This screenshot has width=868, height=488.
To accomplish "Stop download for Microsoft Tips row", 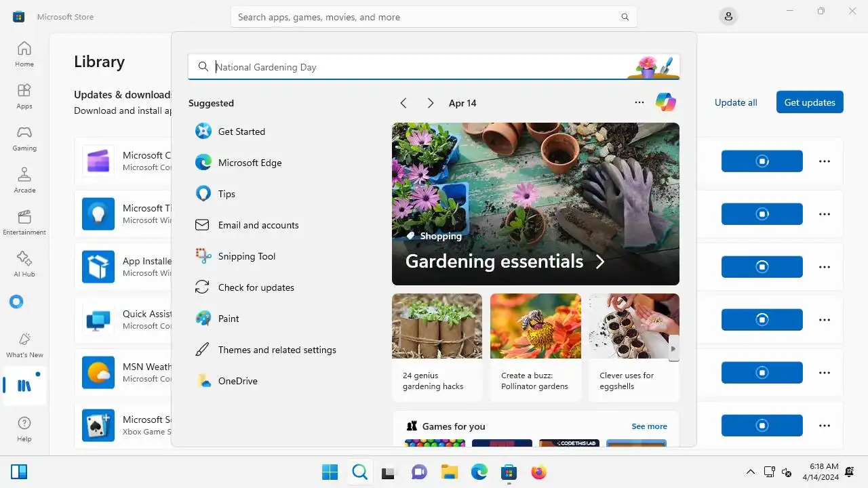I will click(x=762, y=214).
